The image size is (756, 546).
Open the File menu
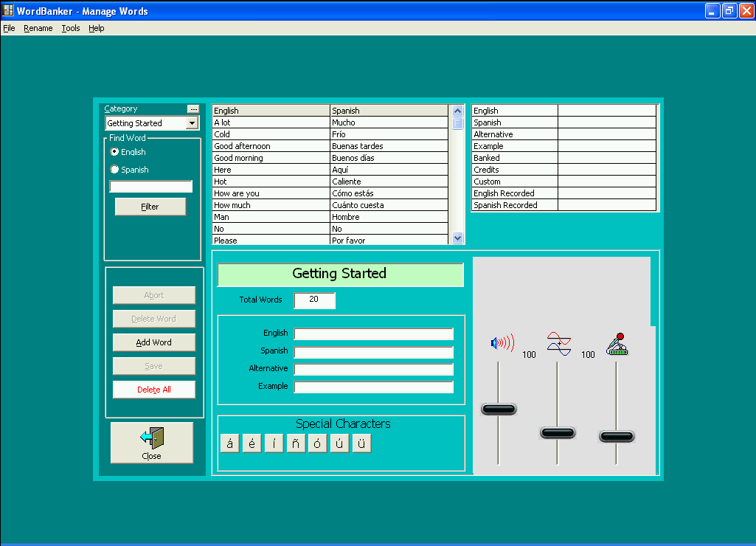pos(9,28)
